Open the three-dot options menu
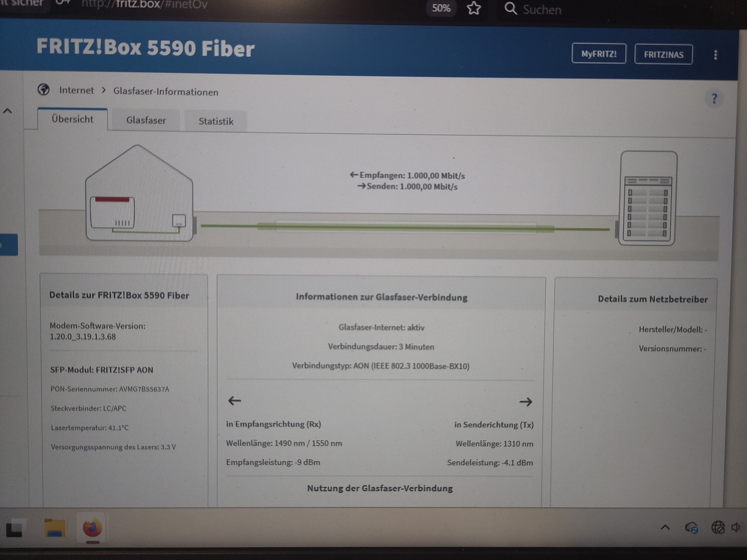 [x=715, y=55]
